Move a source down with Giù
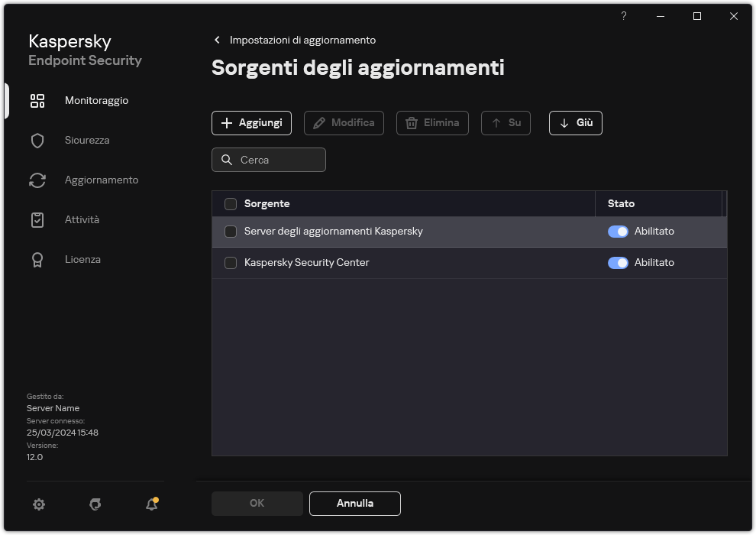 point(575,122)
